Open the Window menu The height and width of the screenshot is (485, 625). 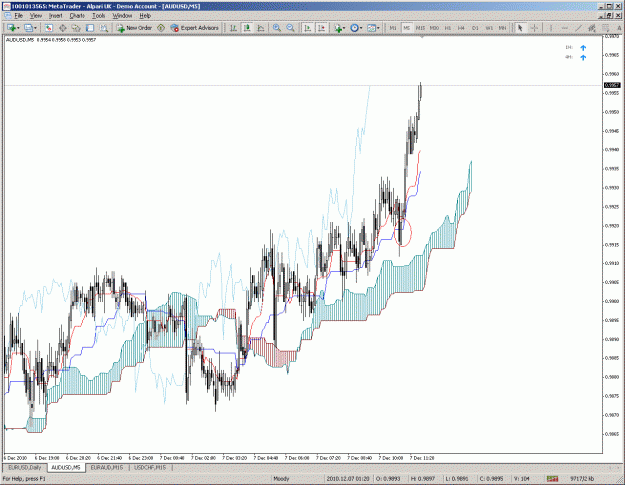pyautogui.click(x=122, y=16)
